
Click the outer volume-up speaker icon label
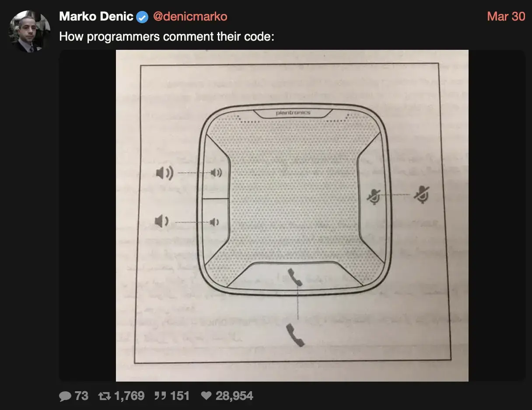point(164,173)
